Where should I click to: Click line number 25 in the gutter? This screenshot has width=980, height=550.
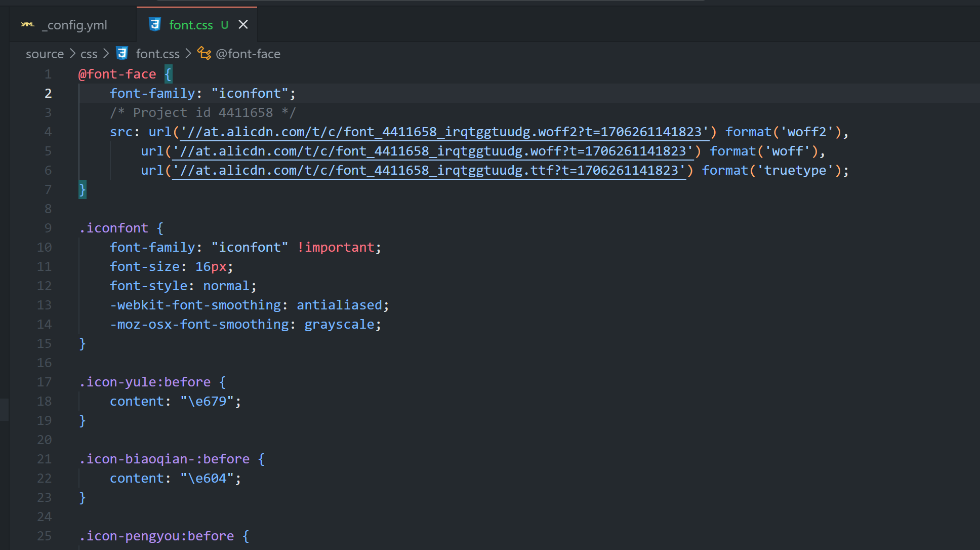(x=45, y=536)
